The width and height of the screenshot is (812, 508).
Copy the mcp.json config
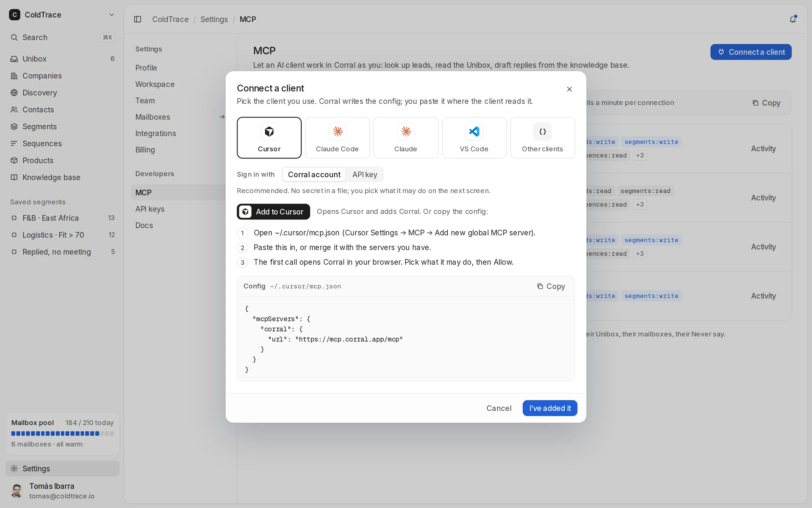coord(551,287)
